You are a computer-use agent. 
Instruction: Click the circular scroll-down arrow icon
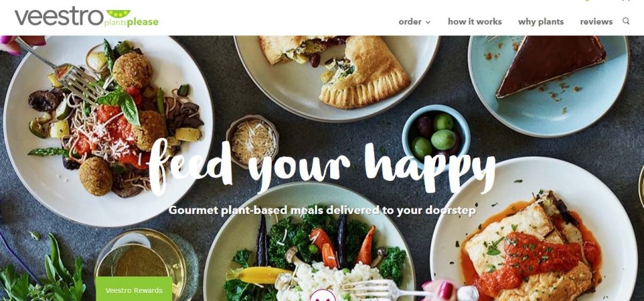pyautogui.click(x=323, y=295)
